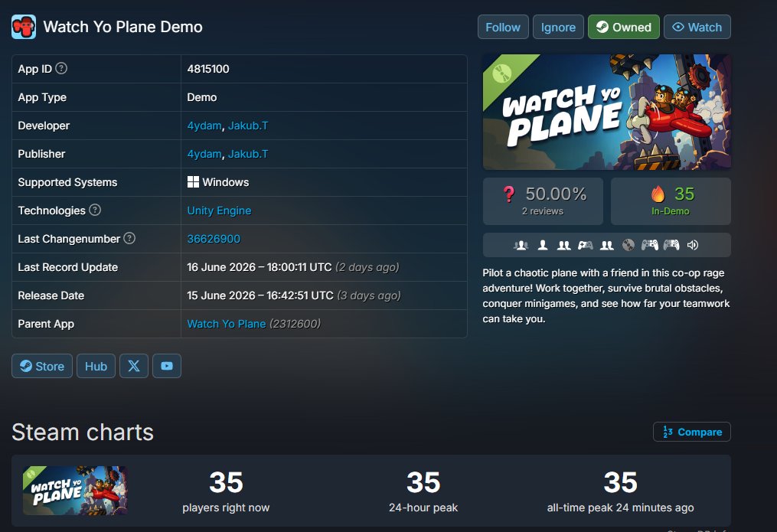Click the 35 In-Demo players box

[671, 201]
